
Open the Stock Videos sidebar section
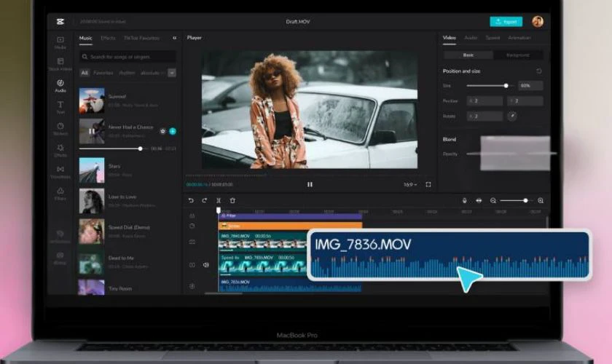pyautogui.click(x=60, y=64)
